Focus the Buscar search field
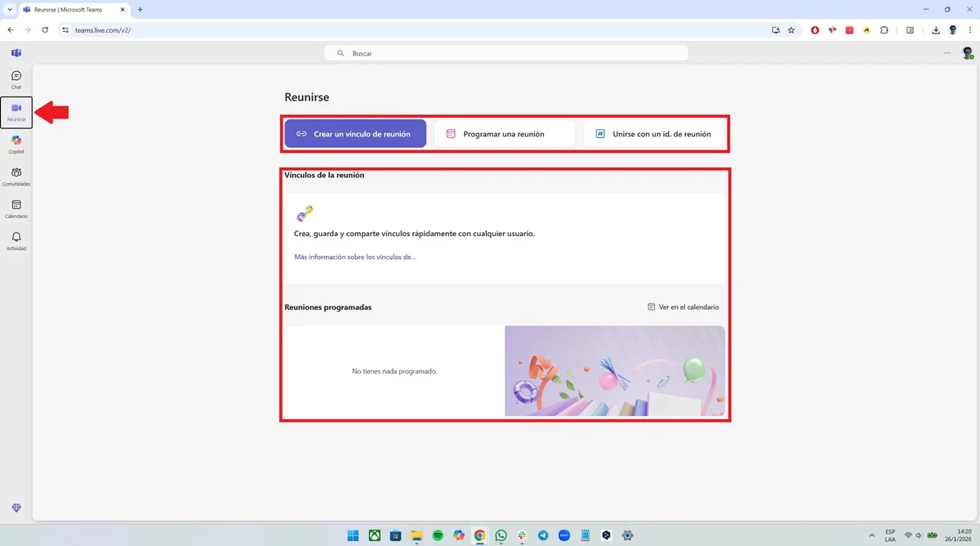The width and height of the screenshot is (980, 546). tap(506, 53)
